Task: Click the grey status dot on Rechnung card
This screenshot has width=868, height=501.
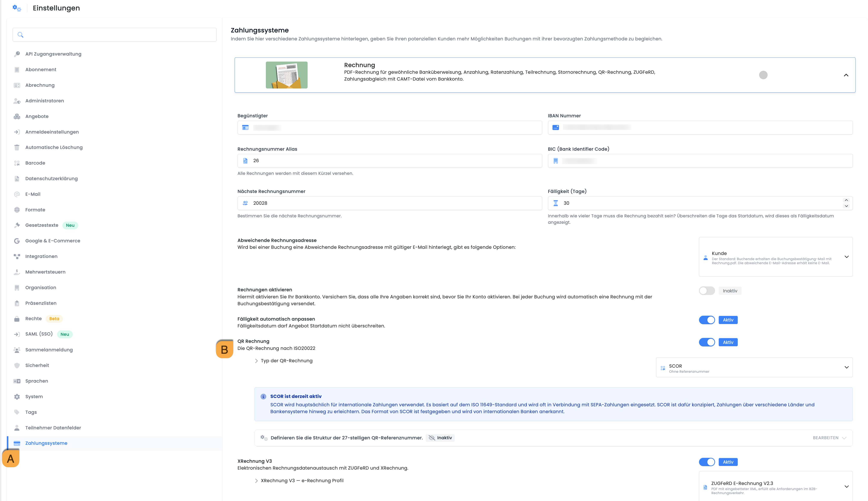Action: (x=763, y=75)
